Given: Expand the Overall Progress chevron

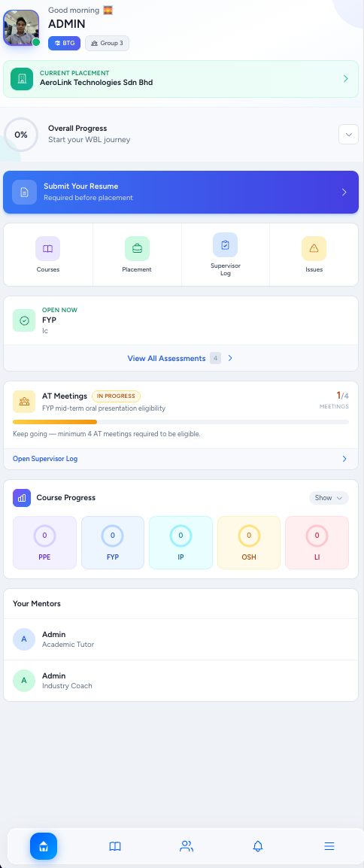Looking at the screenshot, I should pos(348,135).
